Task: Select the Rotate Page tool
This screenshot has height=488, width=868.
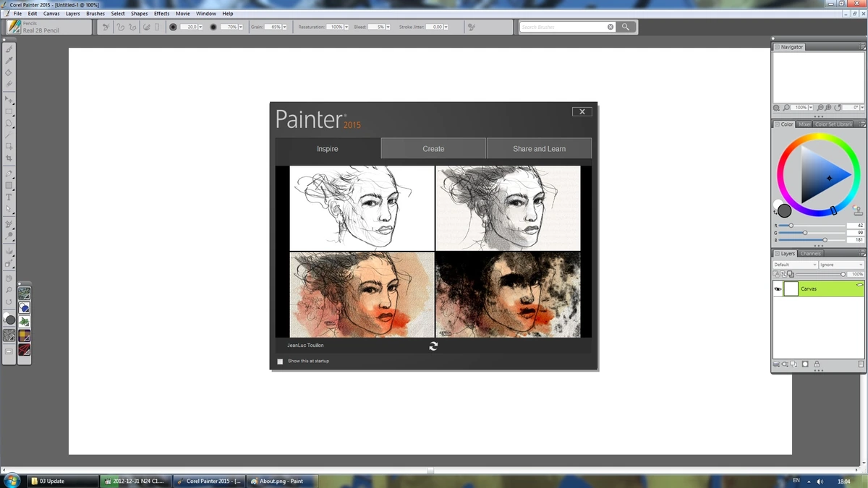Action: (x=9, y=301)
